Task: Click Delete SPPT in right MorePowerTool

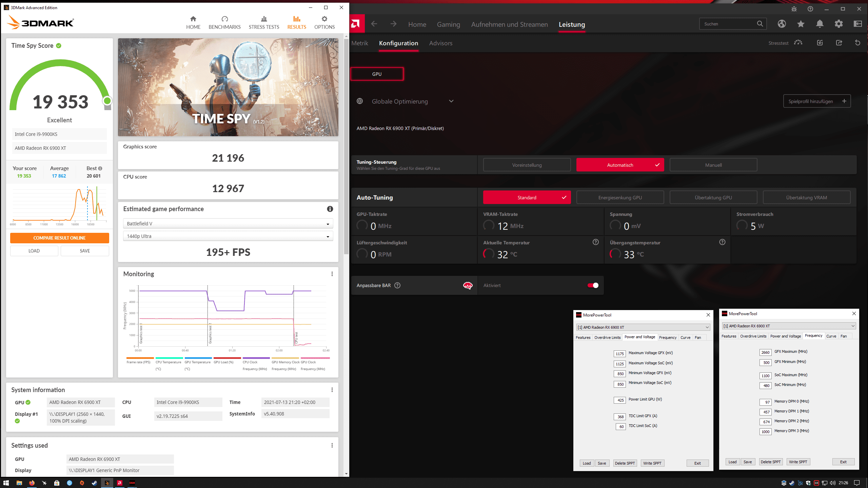Action: click(770, 462)
